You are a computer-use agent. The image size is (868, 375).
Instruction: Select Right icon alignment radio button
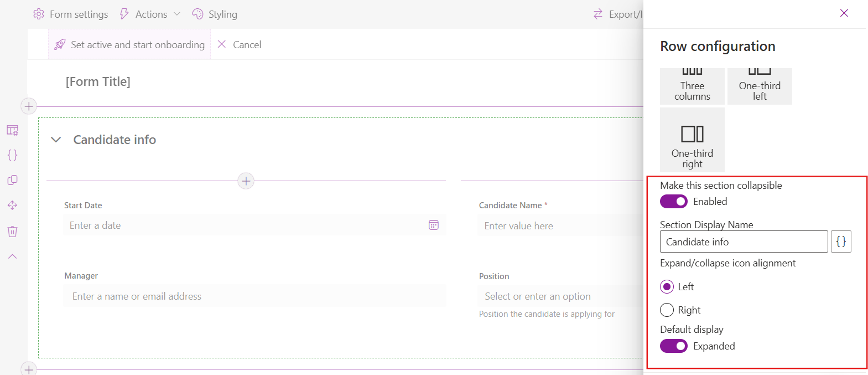(x=667, y=310)
